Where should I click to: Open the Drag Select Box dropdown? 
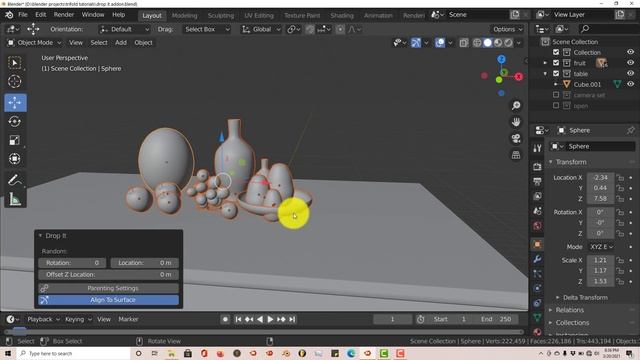click(x=207, y=29)
